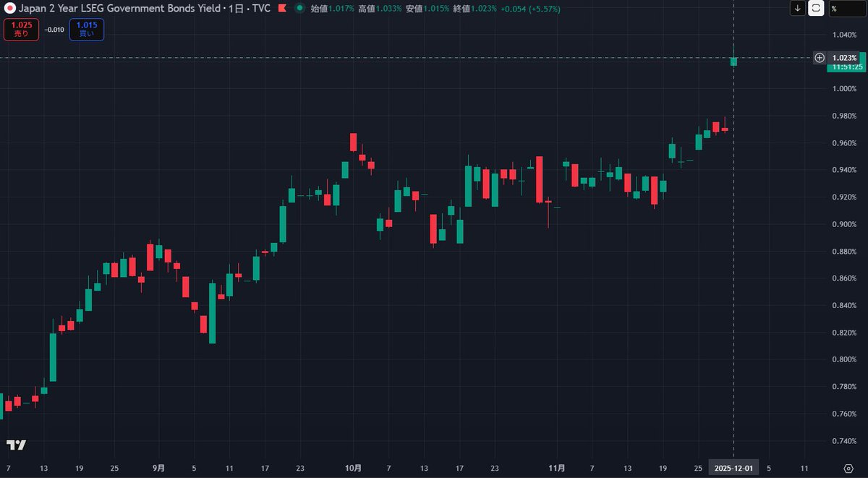Toggle the auto-fit scale icon button

816,8
